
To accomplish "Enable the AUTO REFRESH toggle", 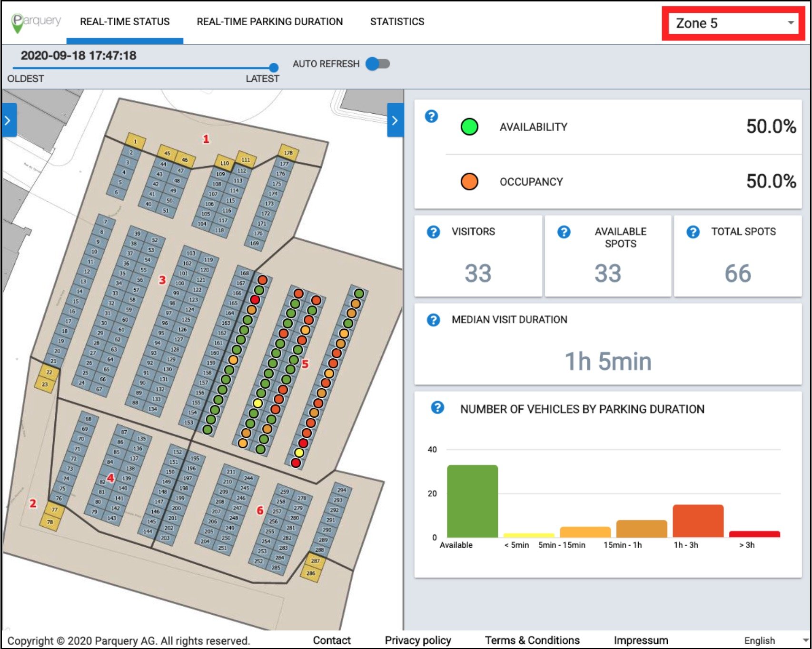I will click(x=377, y=62).
